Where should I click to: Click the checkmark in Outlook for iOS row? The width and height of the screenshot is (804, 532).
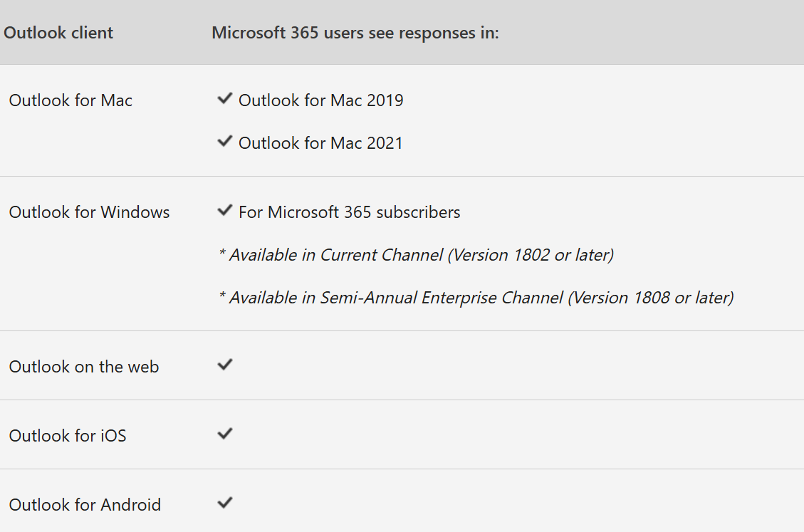224,433
